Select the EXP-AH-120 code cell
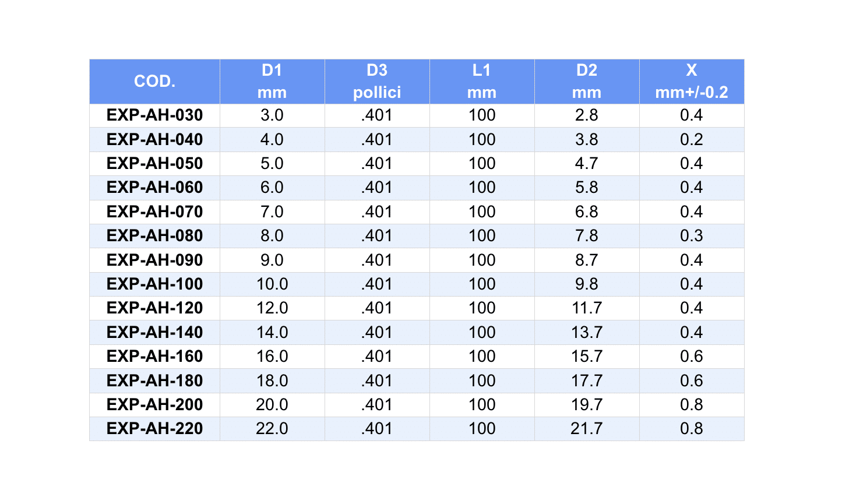This screenshot has height=504, width=842. (154, 308)
